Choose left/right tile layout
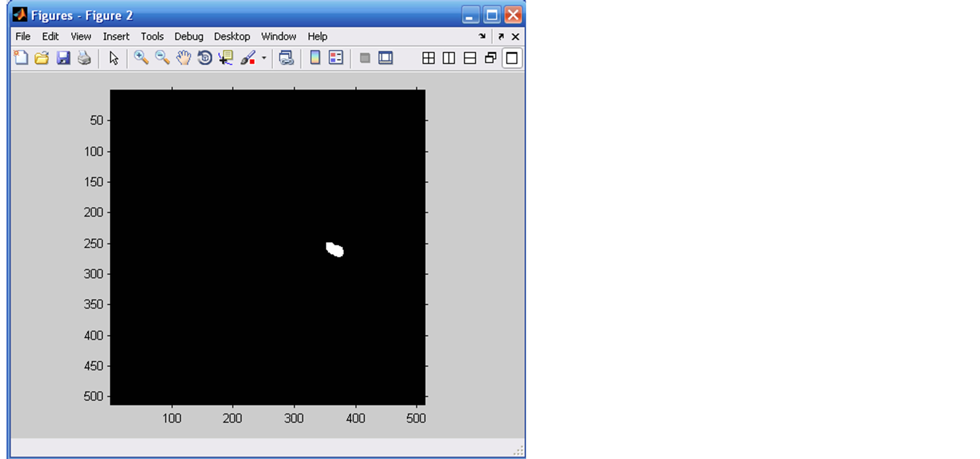Viewport: 980px width, 459px height. click(x=449, y=58)
